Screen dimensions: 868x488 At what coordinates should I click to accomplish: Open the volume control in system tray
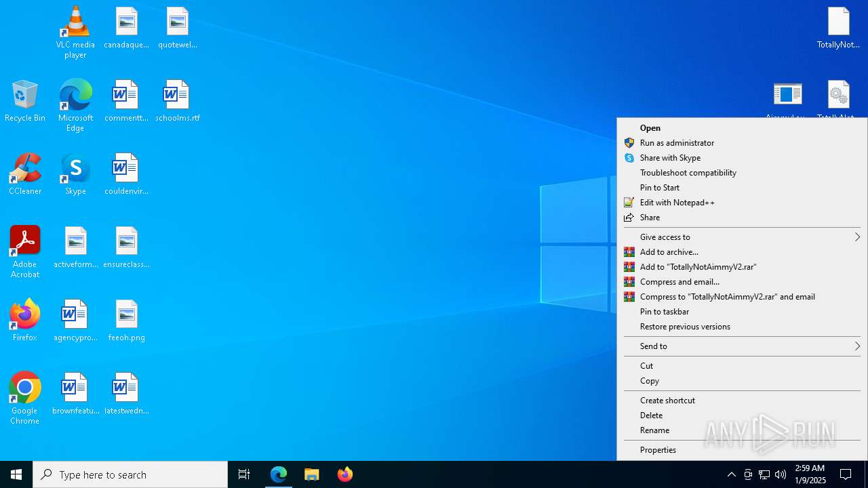(781, 474)
